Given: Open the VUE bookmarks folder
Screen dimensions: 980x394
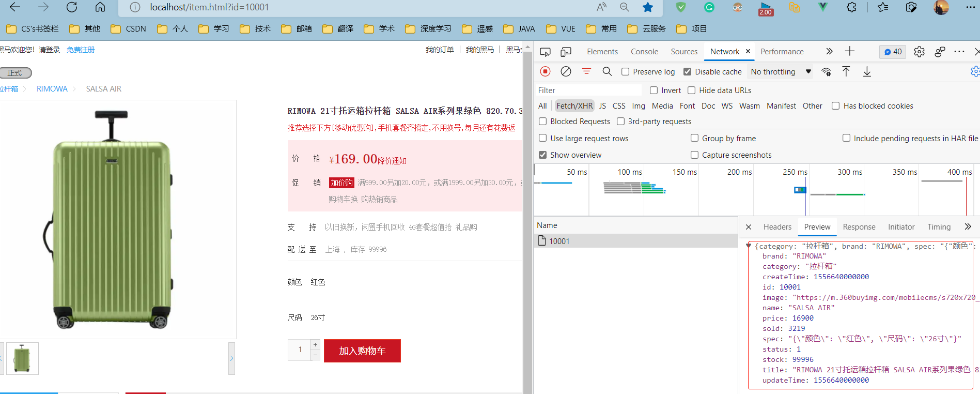Looking at the screenshot, I should (x=561, y=29).
